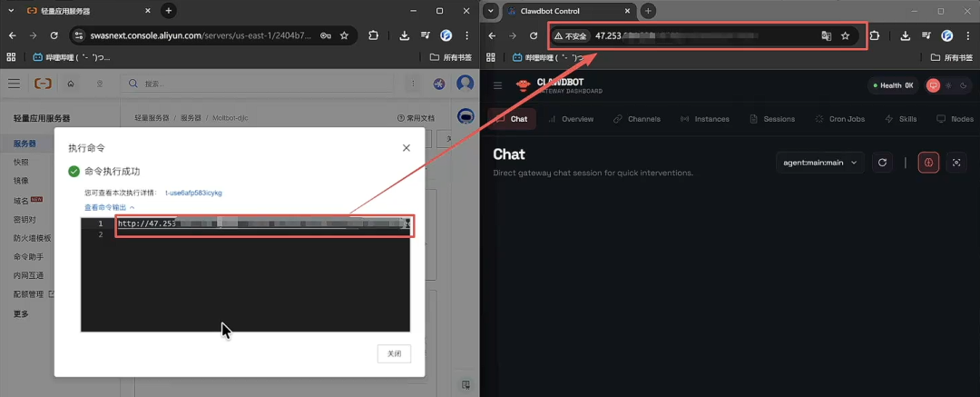This screenshot has height=397, width=980.
Task: Open the robot assistant icon in Aliyun sidebar
Action: click(x=465, y=116)
